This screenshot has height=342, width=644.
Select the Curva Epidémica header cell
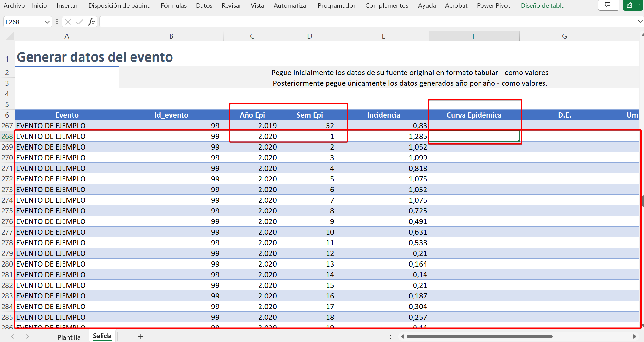[x=474, y=115]
